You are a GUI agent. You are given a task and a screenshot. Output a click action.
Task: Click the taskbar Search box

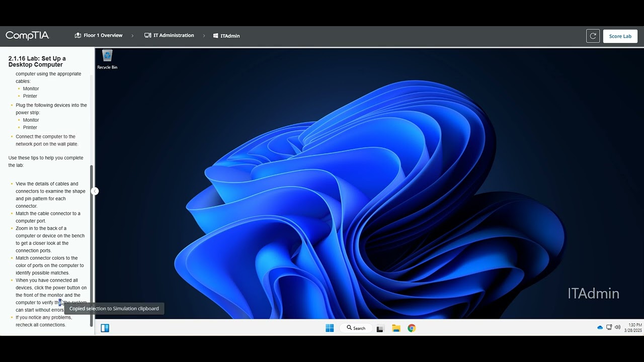[356, 328]
